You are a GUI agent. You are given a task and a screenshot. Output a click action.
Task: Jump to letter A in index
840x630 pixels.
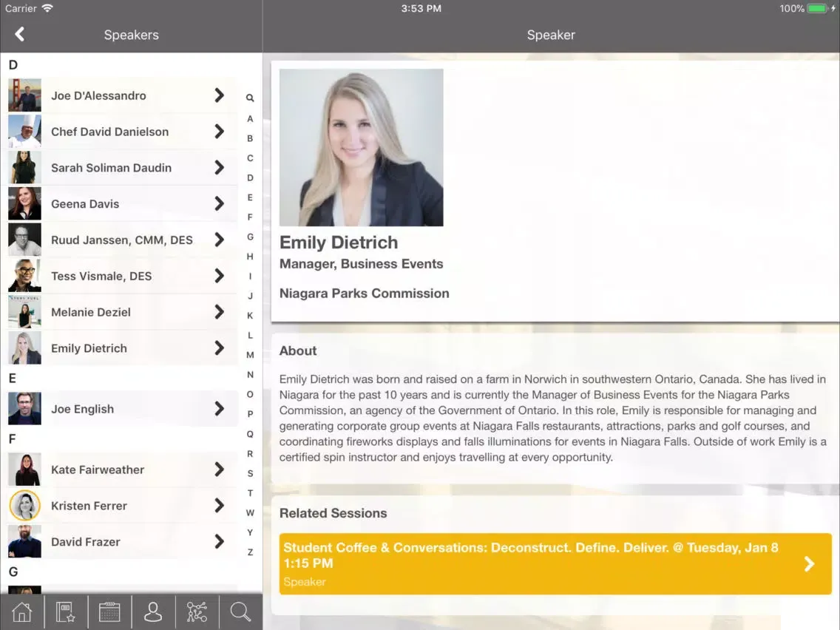[x=250, y=119]
